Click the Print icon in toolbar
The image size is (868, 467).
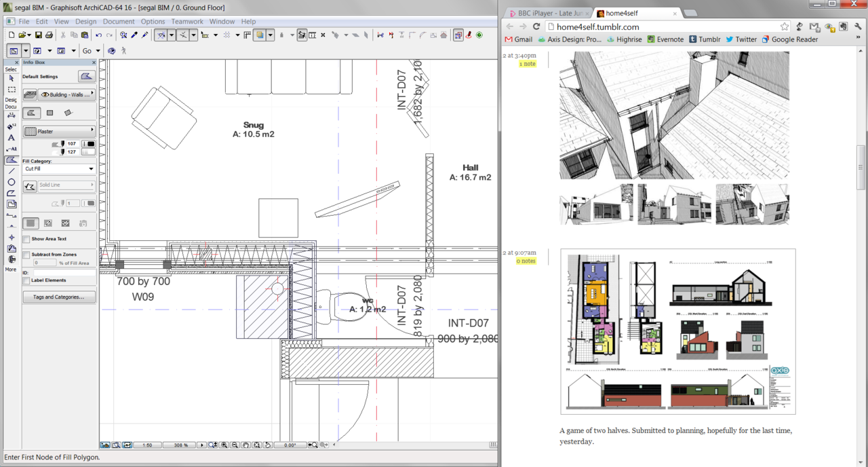pyautogui.click(x=49, y=35)
